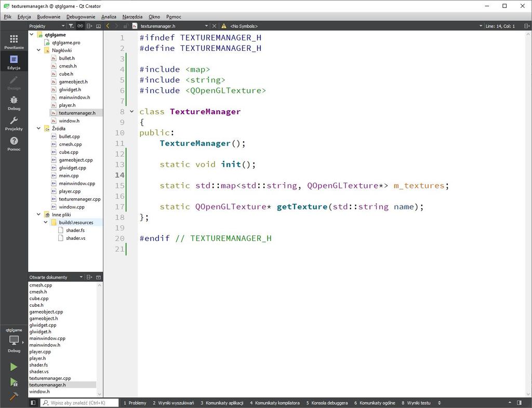Click the open documents list scrollbar
Image resolution: width=532 pixels, height=408 pixels.
100,339
